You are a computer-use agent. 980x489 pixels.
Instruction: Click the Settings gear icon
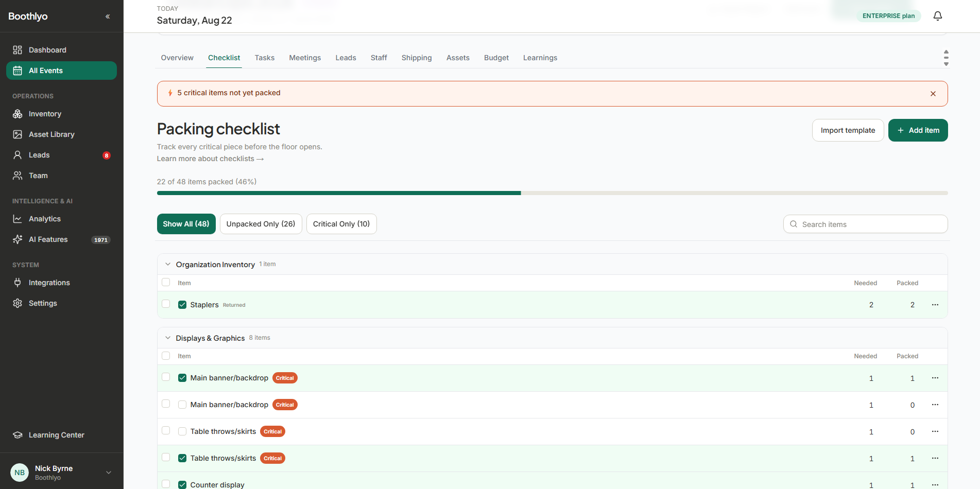[18, 303]
